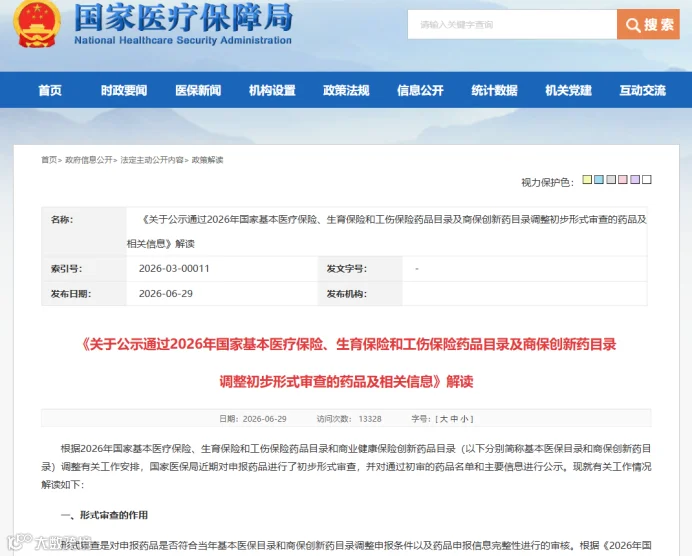Select the gray eye-protection color swatch
The height and width of the screenshot is (557, 692).
pyautogui.click(x=611, y=180)
